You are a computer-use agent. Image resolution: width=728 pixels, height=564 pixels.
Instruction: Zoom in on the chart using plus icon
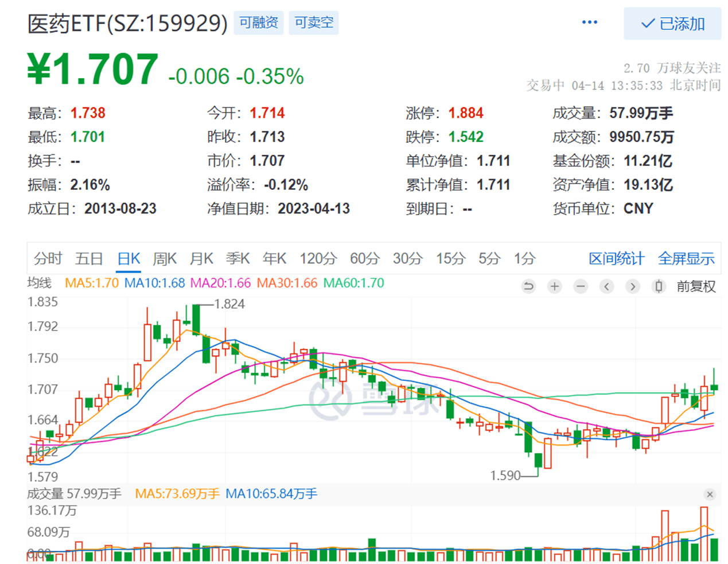click(x=554, y=286)
